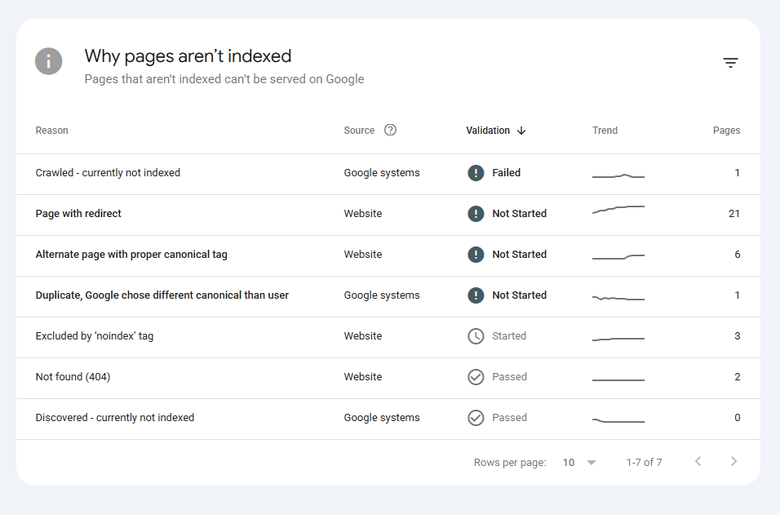Click the gray info icon beside title
This screenshot has width=780, height=515.
pos(49,61)
